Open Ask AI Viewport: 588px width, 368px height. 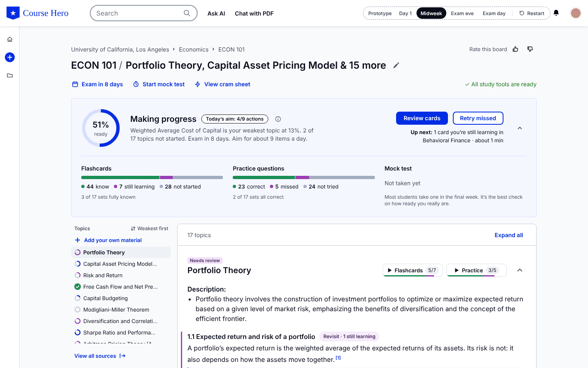216,13
